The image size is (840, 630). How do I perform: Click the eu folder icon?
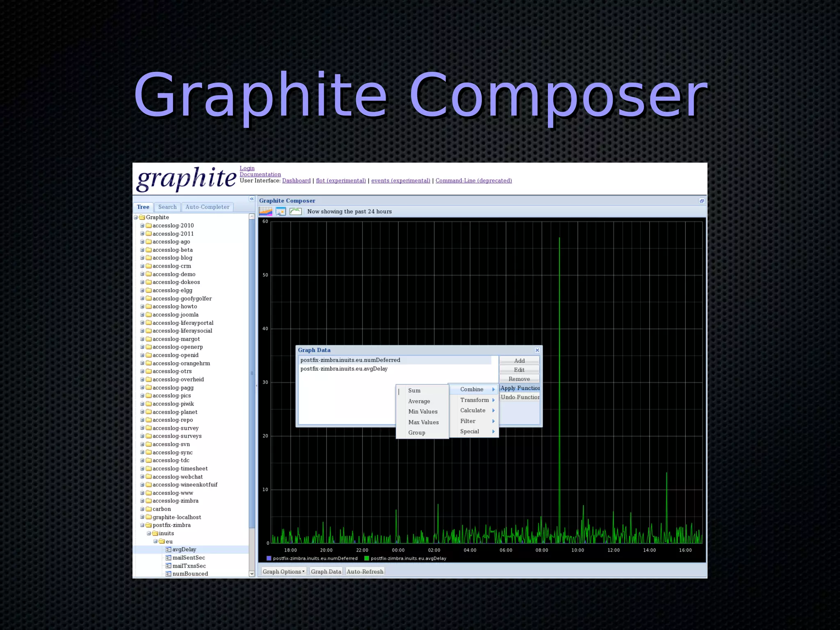click(162, 541)
